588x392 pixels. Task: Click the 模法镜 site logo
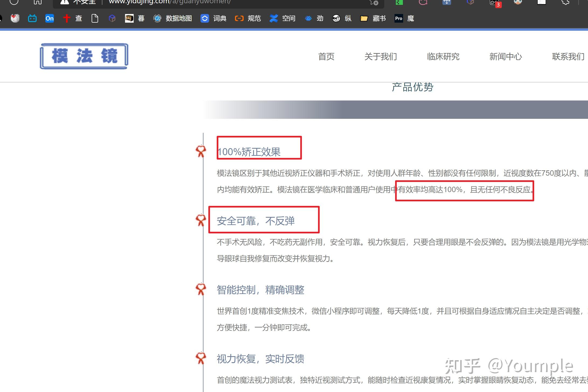tap(84, 56)
